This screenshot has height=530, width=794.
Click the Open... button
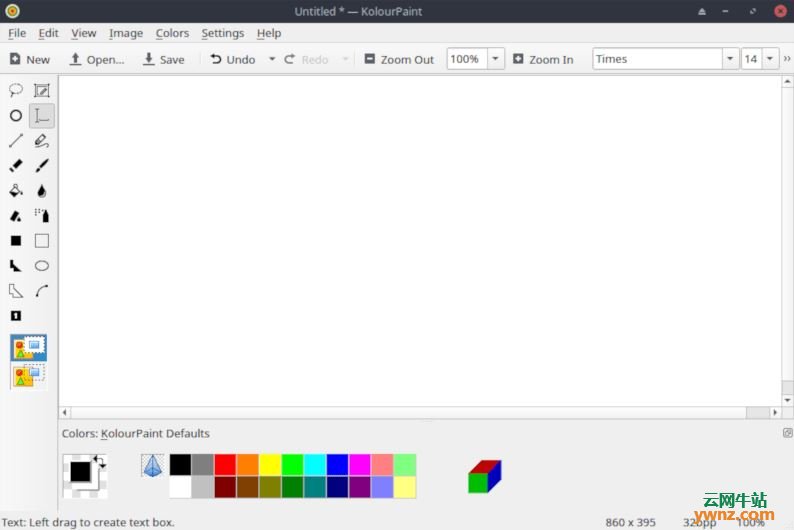point(97,59)
